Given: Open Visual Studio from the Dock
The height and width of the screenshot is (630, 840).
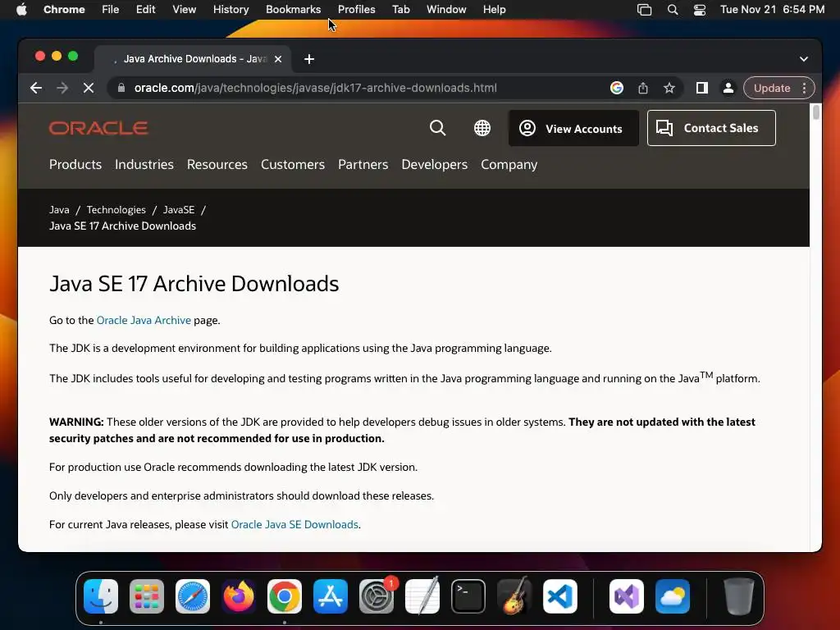Looking at the screenshot, I should 627,596.
